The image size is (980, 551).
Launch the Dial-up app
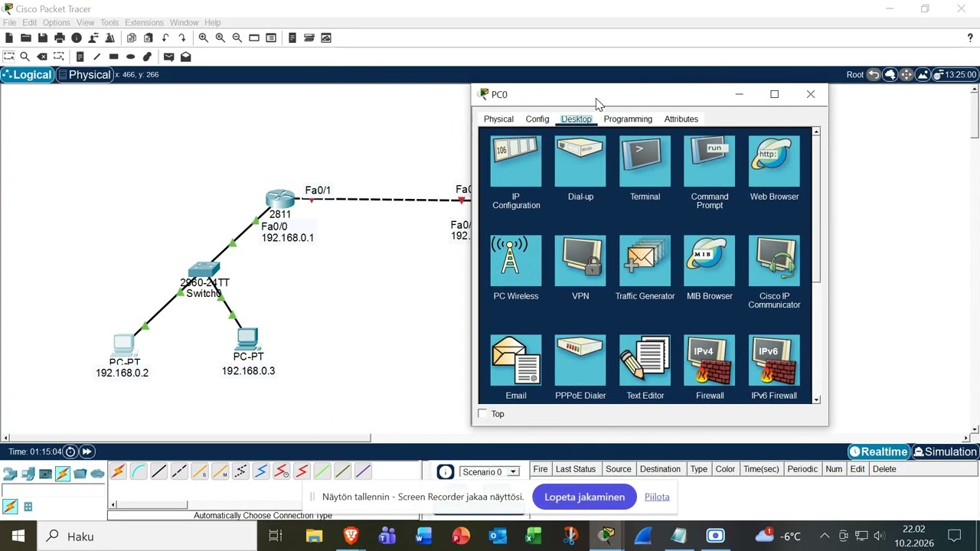pos(580,169)
